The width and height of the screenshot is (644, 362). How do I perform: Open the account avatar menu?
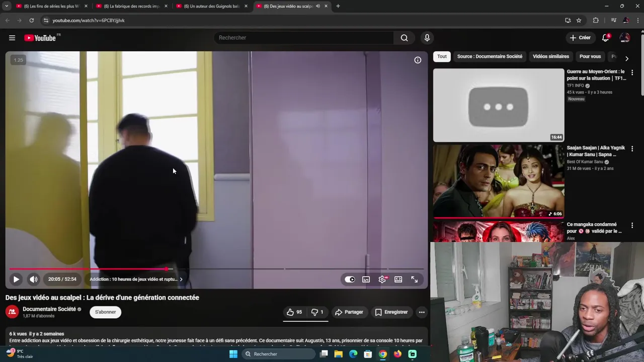coord(625,38)
